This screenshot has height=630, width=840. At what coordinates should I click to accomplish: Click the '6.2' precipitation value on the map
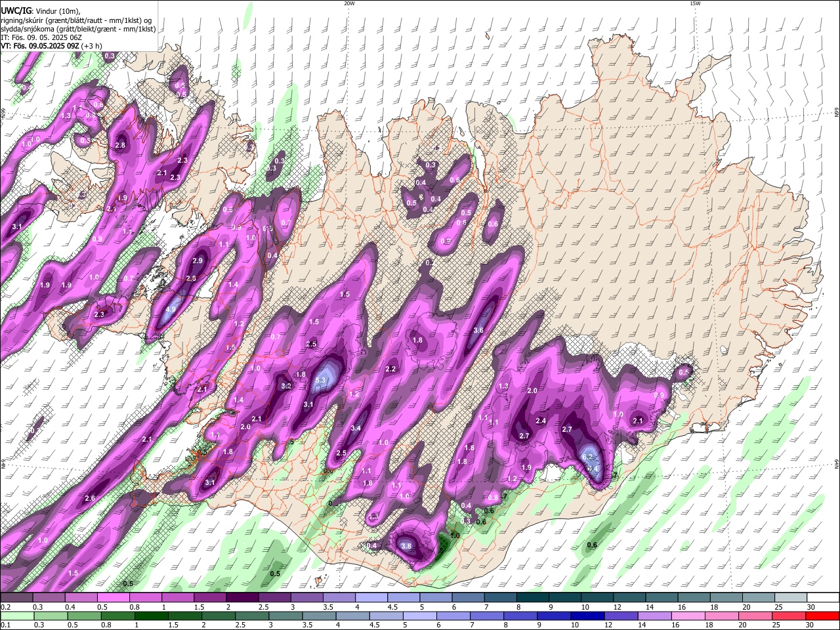coord(587,457)
